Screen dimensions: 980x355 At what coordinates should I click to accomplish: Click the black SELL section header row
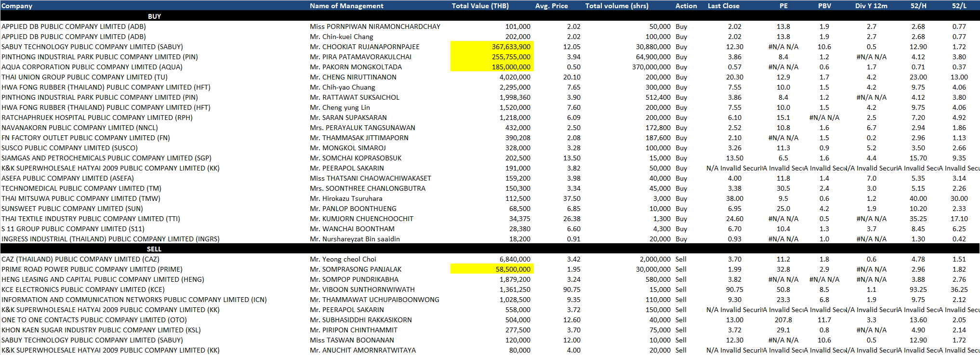[x=154, y=249]
